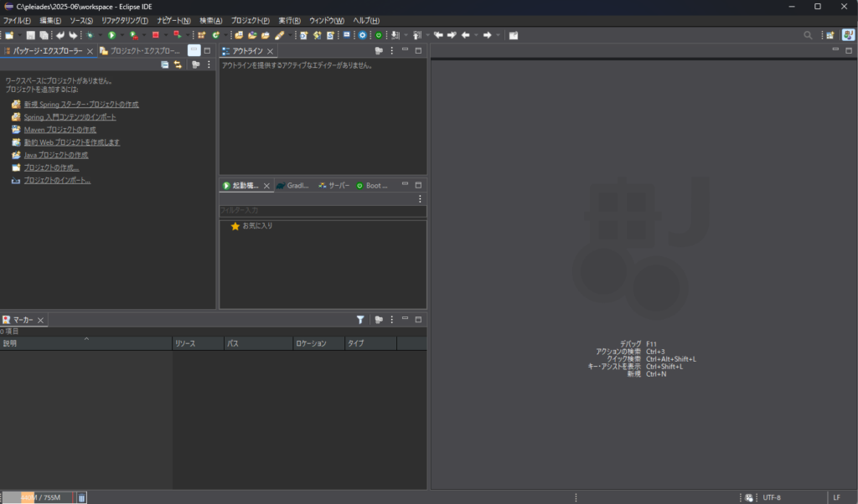Click the Debug bug icon in toolbar
Screen dimensions: 858x504
(x=90, y=35)
